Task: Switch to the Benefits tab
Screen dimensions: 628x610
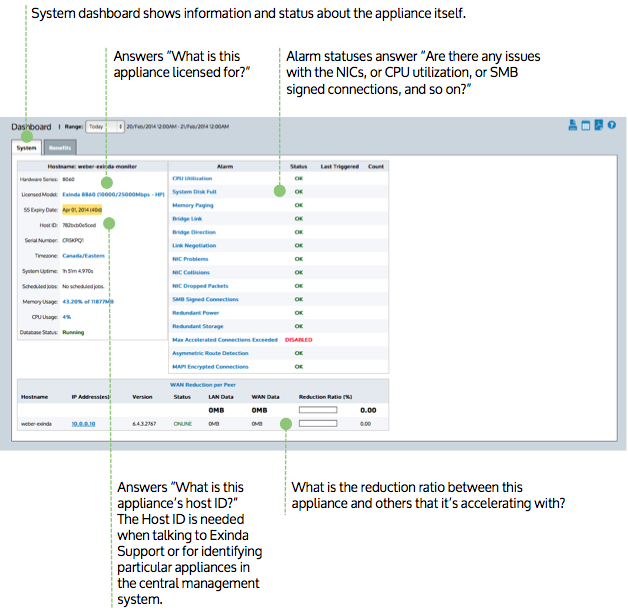Action: 60,148
